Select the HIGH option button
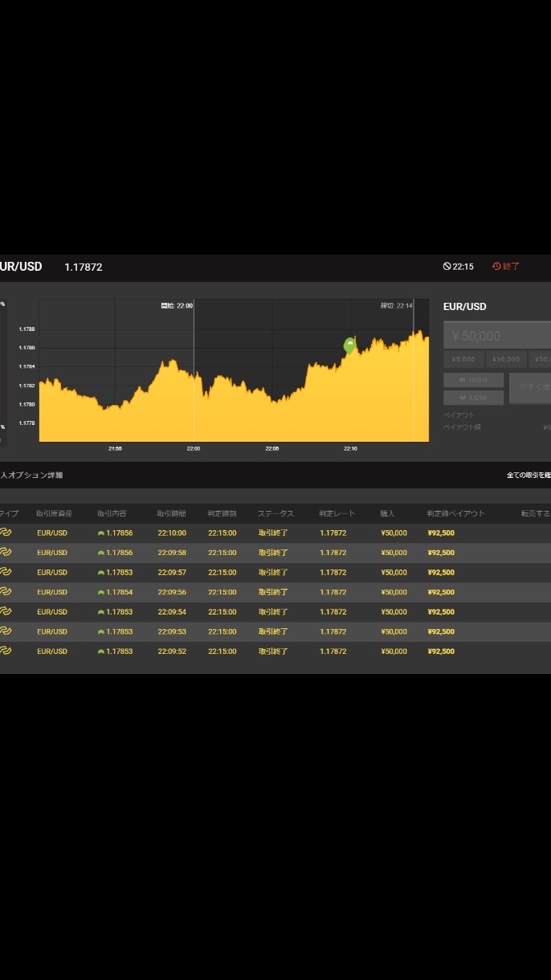The height and width of the screenshot is (980, 551). (473, 380)
